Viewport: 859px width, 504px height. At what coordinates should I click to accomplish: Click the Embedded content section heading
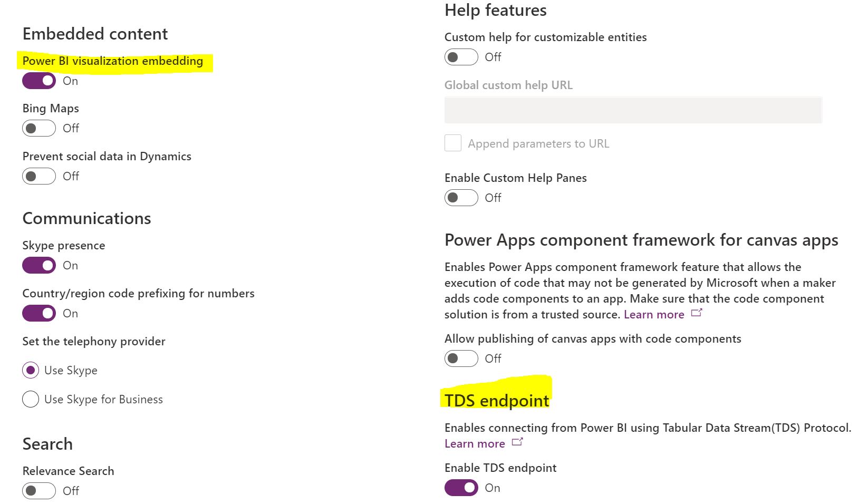[x=95, y=34]
